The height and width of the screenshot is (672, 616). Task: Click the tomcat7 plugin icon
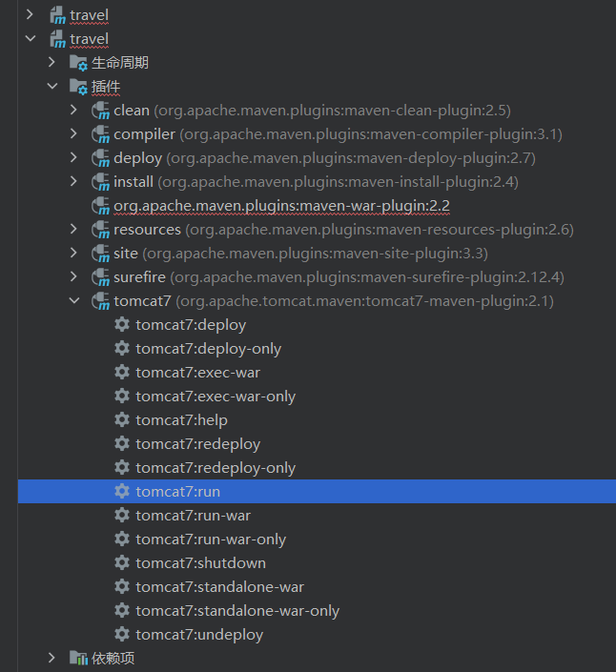[100, 301]
